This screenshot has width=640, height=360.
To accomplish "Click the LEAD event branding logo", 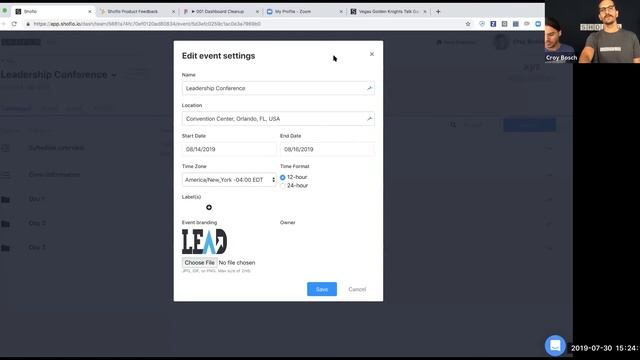I will (x=204, y=242).
